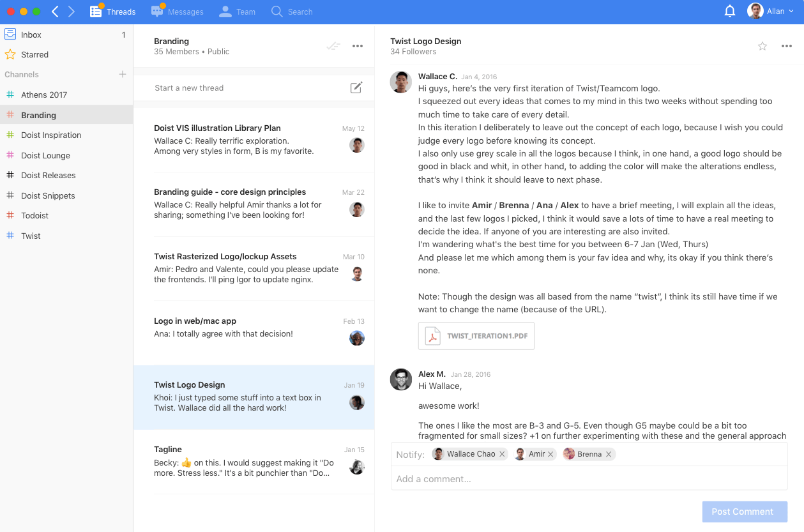
Task: Open the TWIST_ITERATION1.PDF attachment
Action: coord(476,335)
